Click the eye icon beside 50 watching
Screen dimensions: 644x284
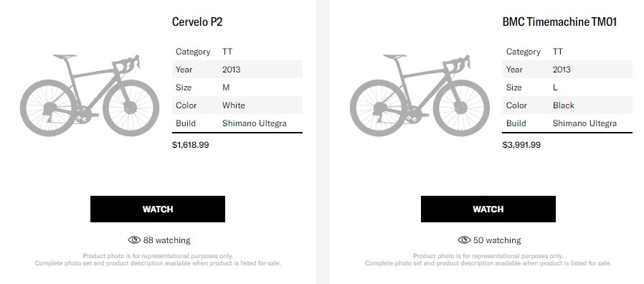465,240
